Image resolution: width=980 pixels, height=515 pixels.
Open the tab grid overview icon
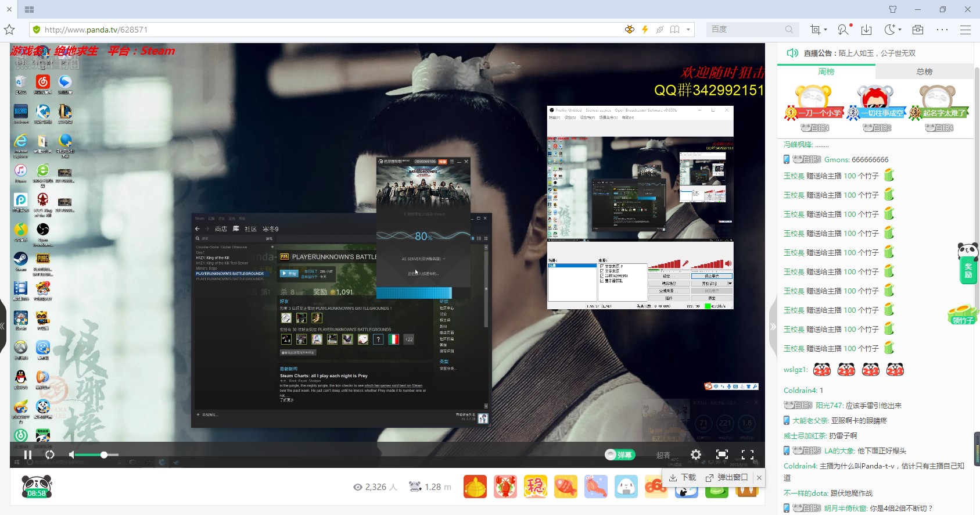pyautogui.click(x=29, y=9)
